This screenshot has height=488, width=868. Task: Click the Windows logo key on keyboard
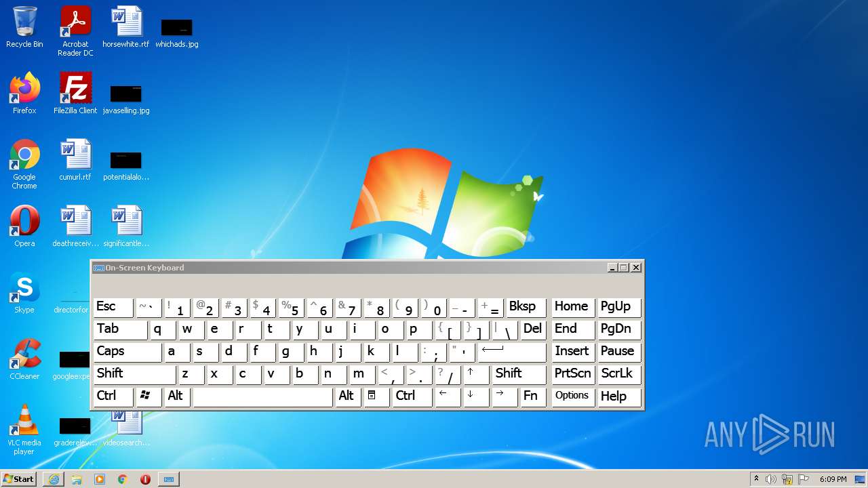(x=147, y=396)
